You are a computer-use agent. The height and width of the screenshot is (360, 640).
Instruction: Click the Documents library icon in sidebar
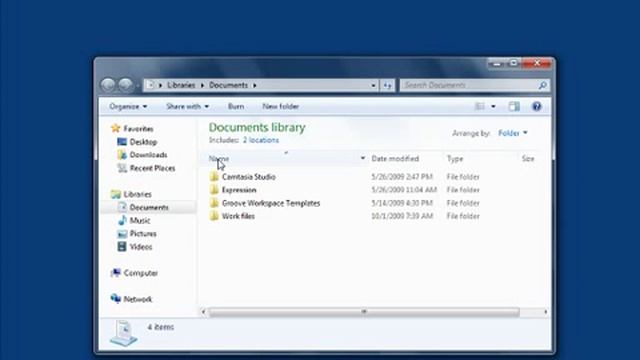point(122,207)
